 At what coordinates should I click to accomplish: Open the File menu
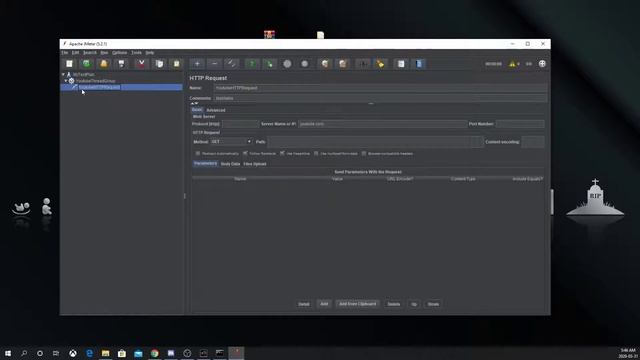(65, 53)
